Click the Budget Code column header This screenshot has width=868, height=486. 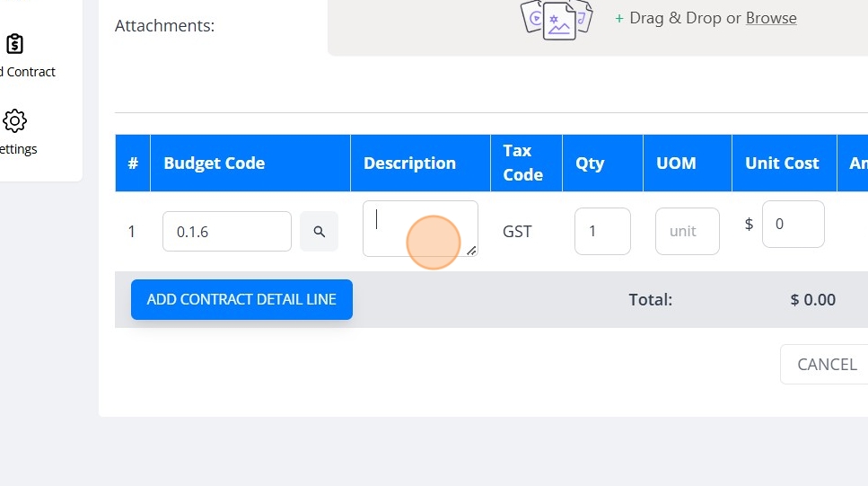coord(215,163)
